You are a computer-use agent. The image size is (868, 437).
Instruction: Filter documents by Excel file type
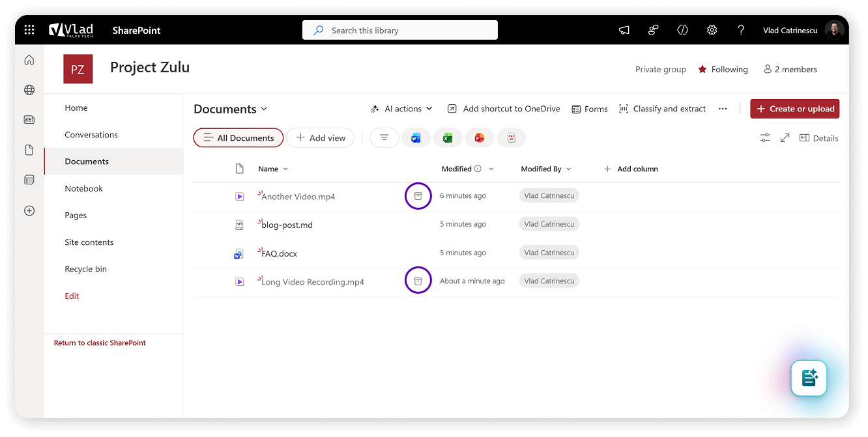click(x=448, y=138)
